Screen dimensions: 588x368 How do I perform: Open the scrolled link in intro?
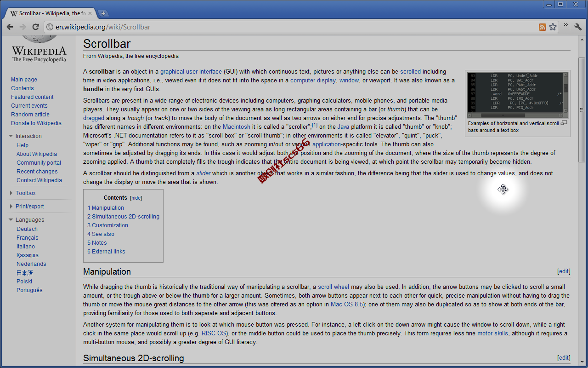[410, 72]
